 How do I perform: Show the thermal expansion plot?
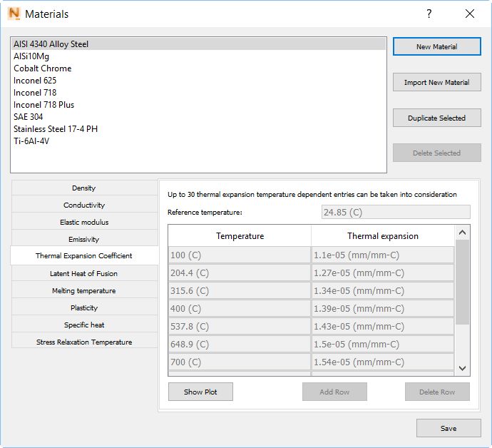coord(200,392)
